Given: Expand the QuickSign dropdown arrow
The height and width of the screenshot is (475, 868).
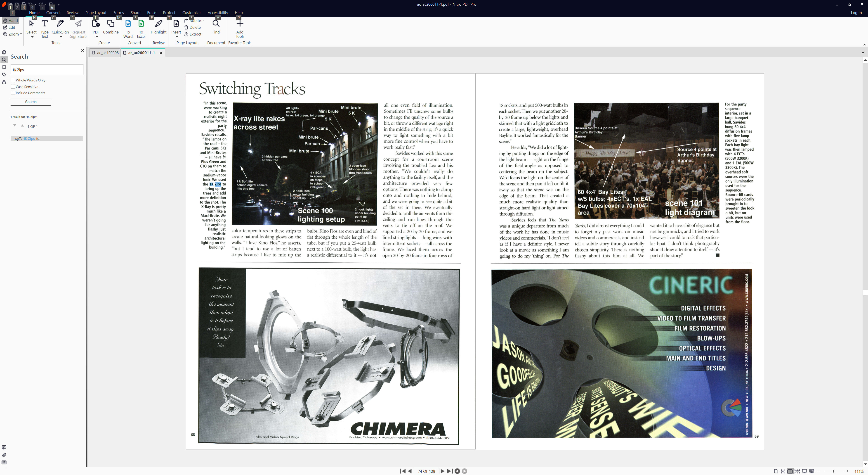Looking at the screenshot, I should click(61, 37).
